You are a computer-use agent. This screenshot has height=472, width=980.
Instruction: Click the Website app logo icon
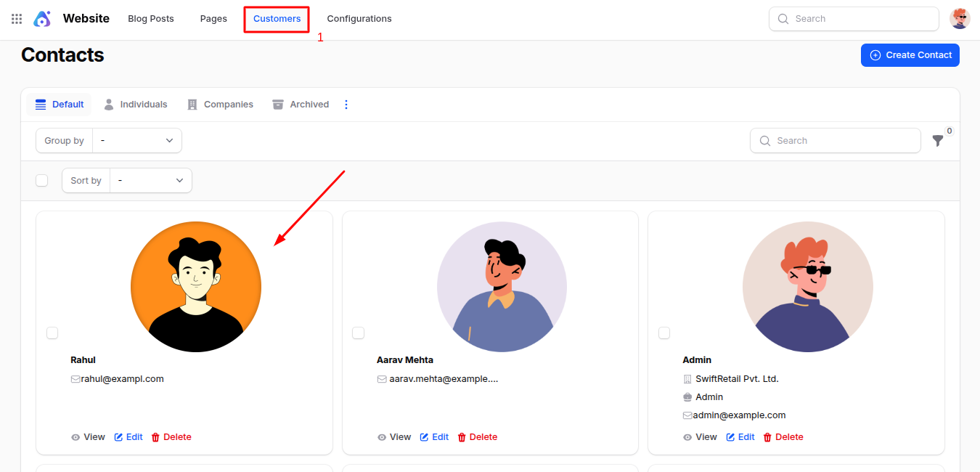(43, 19)
